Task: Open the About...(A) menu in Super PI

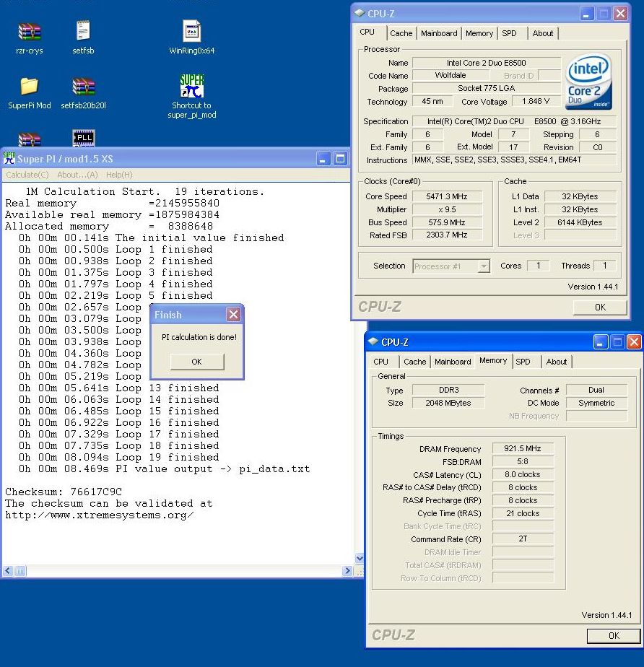Action: [77, 175]
